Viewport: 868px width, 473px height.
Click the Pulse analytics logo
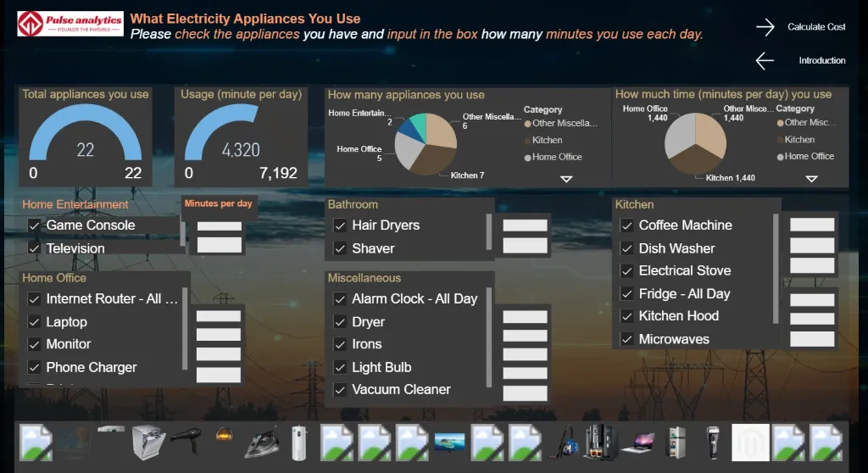point(70,23)
